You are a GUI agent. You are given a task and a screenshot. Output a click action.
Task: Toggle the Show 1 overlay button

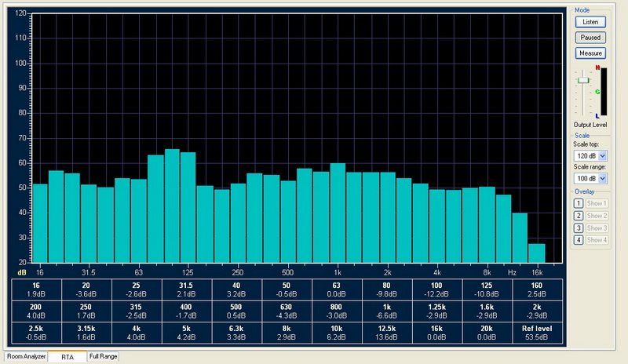(x=597, y=204)
